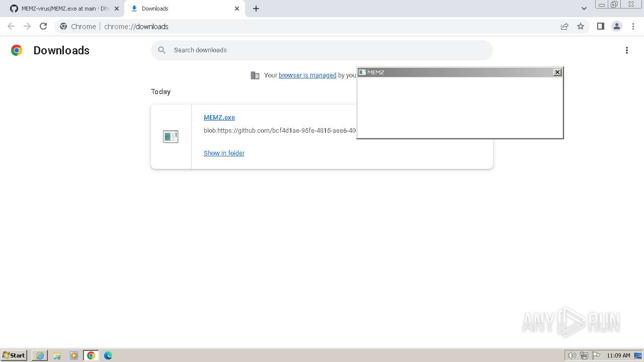Click the blob github source URL
The width and height of the screenshot is (644, 362).
click(280, 131)
